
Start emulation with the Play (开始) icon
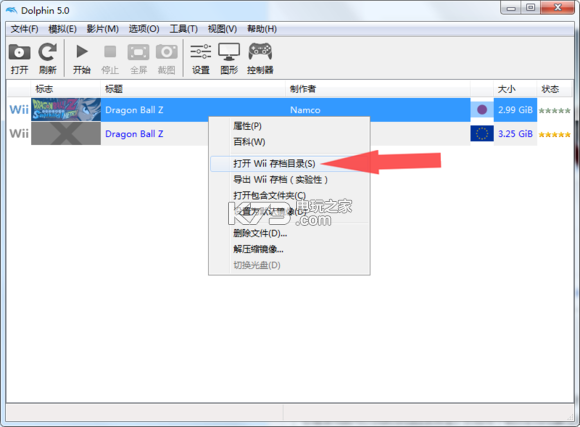82,52
